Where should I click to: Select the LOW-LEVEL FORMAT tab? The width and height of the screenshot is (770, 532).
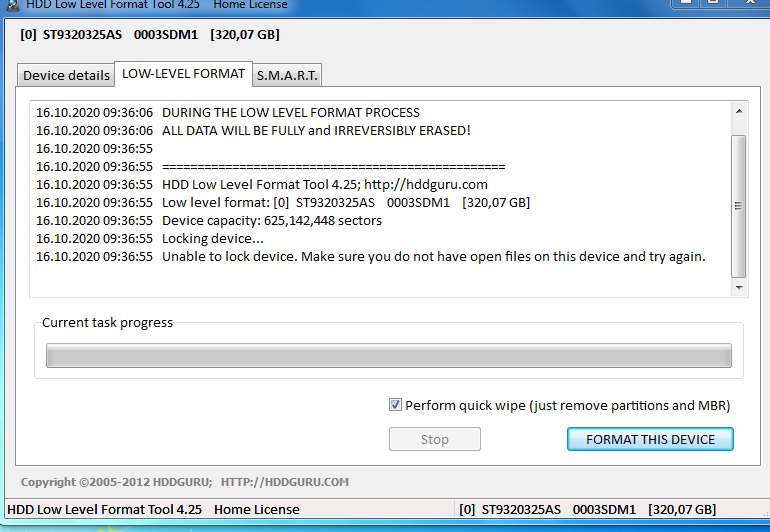click(183, 74)
